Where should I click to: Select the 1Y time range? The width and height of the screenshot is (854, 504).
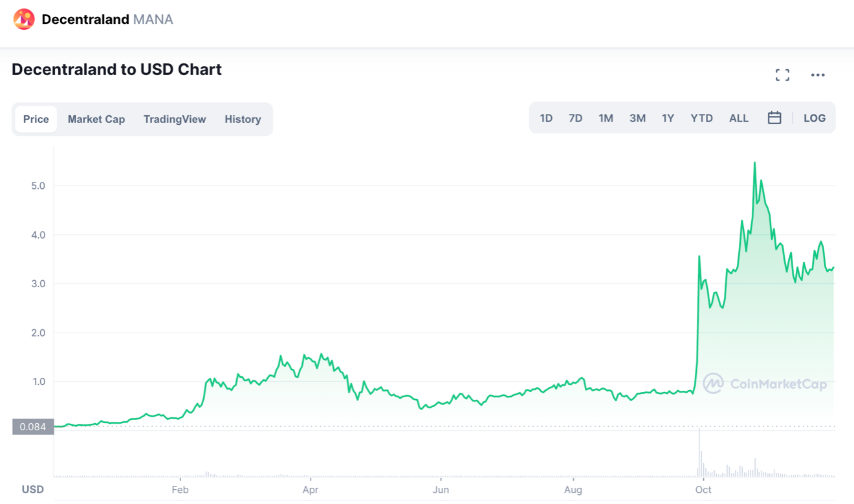pos(668,118)
